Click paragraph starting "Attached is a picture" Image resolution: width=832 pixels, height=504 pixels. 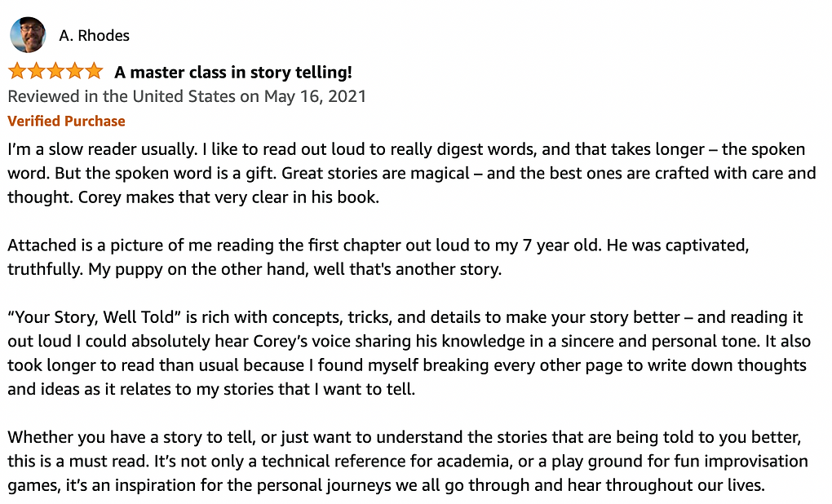pyautogui.click(x=378, y=258)
